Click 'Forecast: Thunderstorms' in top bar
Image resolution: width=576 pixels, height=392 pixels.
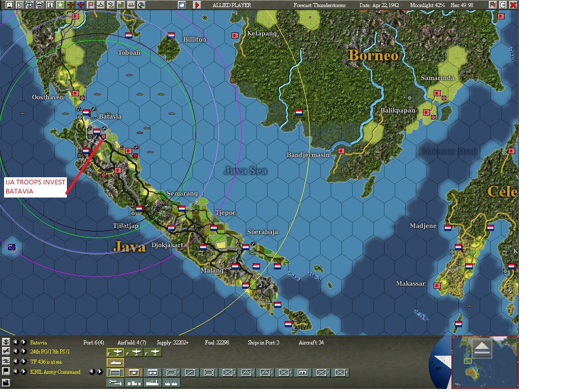tap(320, 5)
